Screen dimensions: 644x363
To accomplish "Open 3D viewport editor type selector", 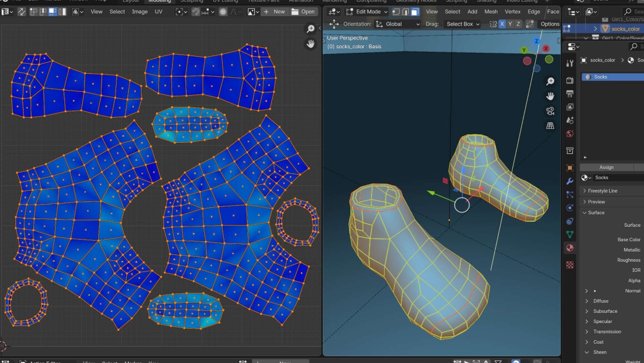I will tap(334, 12).
